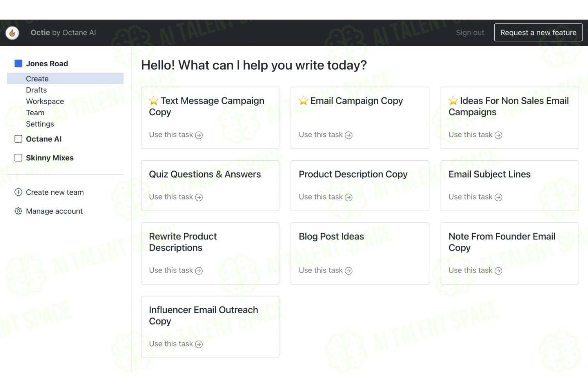Image resolution: width=588 pixels, height=392 pixels.
Task: Click arrow icon under Rewrite Product Descriptions
Action: [199, 271]
